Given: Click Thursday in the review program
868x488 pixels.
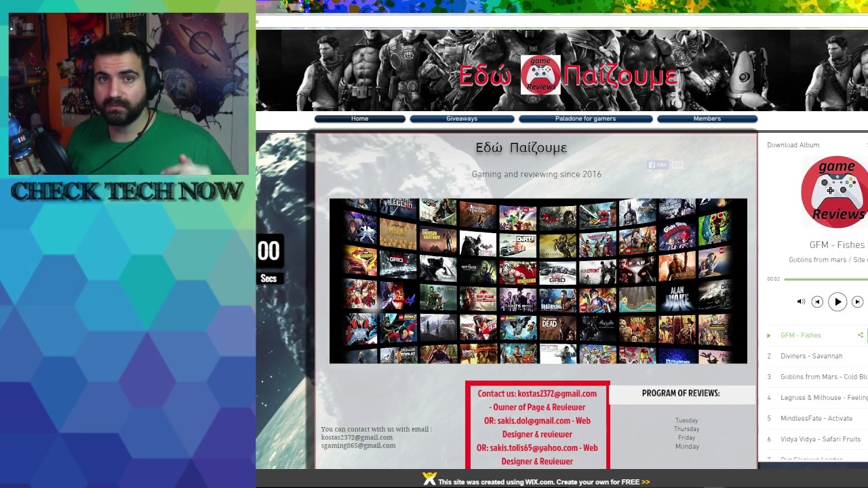Looking at the screenshot, I should tap(686, 429).
